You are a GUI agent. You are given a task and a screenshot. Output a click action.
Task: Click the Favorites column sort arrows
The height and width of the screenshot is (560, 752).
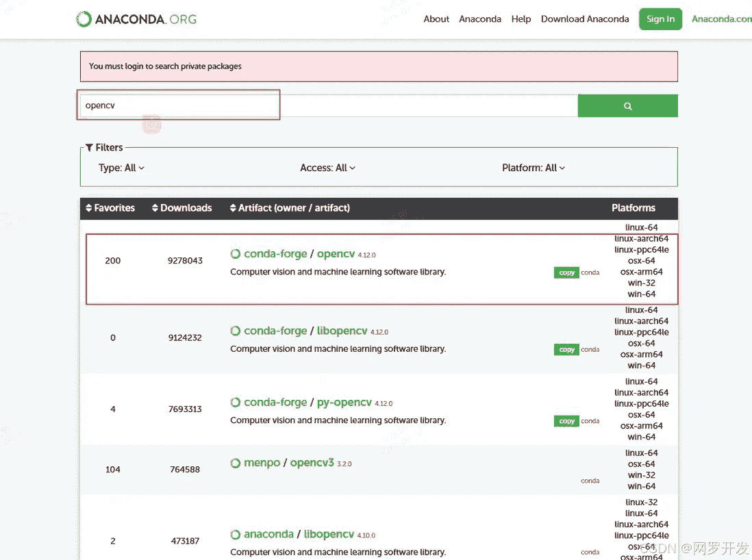click(89, 207)
